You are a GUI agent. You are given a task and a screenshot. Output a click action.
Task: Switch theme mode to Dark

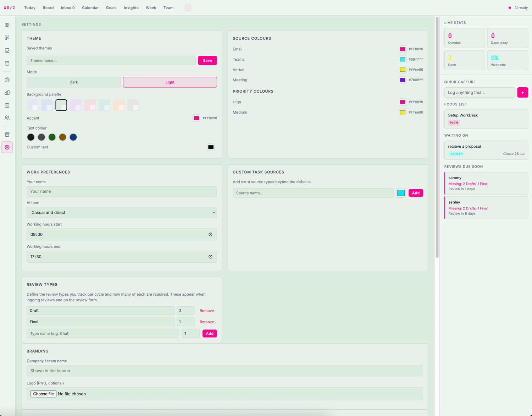point(74,82)
